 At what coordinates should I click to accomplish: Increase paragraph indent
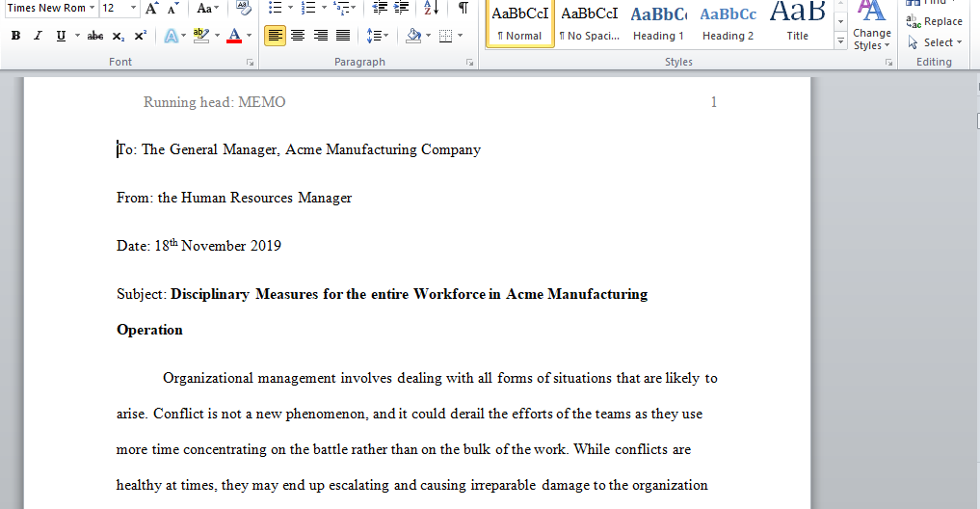[401, 8]
